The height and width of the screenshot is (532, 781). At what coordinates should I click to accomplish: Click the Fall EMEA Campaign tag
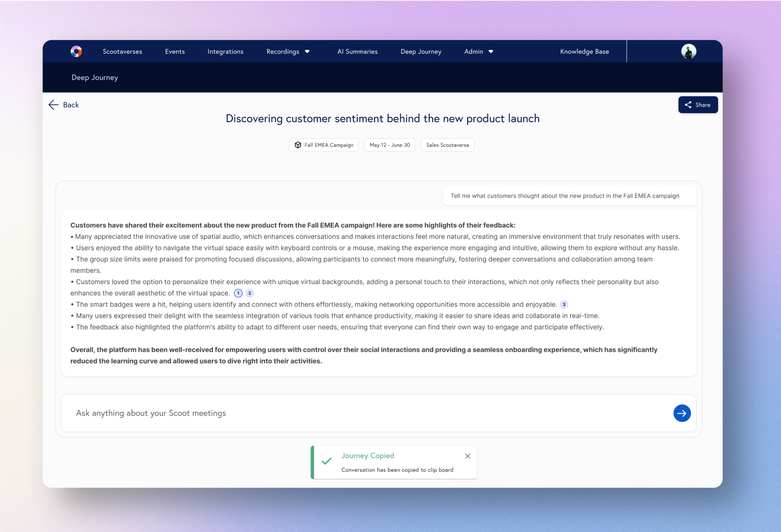click(x=324, y=145)
